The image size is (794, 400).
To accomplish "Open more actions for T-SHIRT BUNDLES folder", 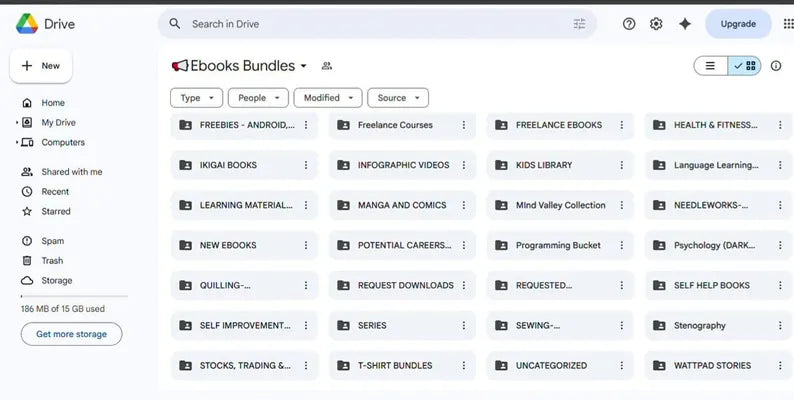I will click(x=464, y=365).
